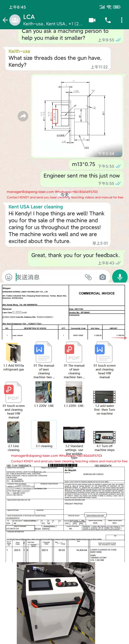Start a voice call with phone icon
Viewport: 129px width, 644px height.
pos(108,20)
